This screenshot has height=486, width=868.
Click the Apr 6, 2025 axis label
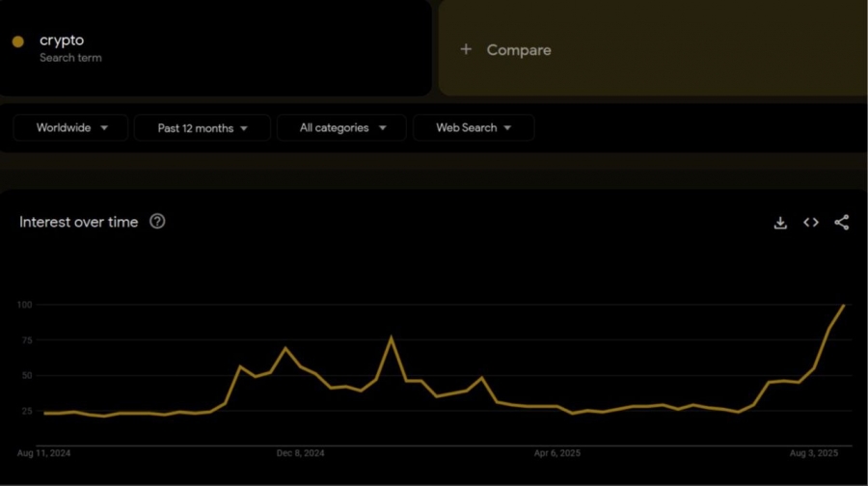point(558,451)
